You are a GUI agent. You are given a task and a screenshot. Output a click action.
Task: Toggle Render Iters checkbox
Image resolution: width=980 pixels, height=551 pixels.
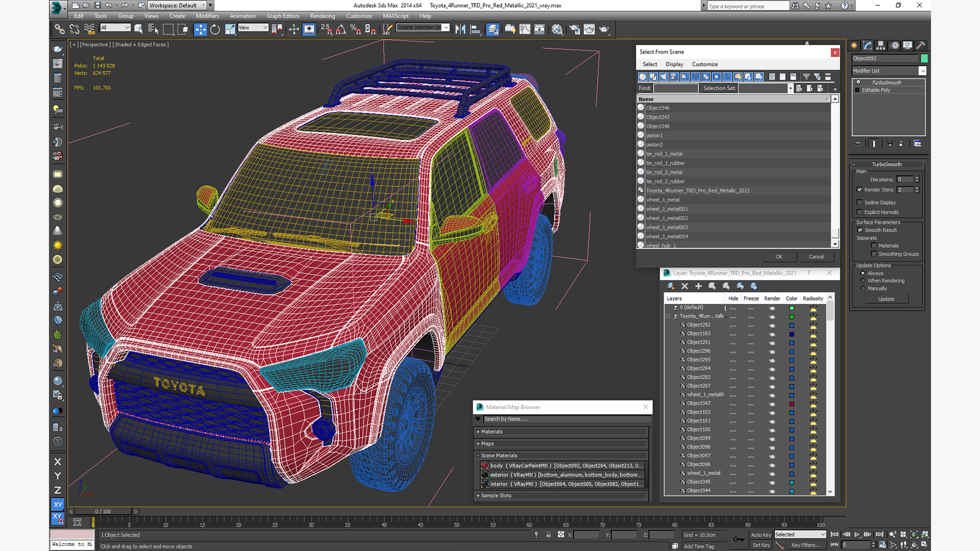point(860,189)
